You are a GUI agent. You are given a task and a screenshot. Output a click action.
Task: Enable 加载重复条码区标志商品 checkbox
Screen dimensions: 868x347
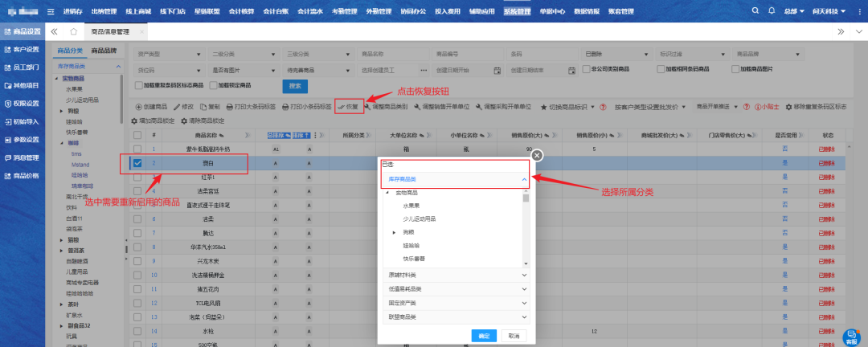click(139, 85)
